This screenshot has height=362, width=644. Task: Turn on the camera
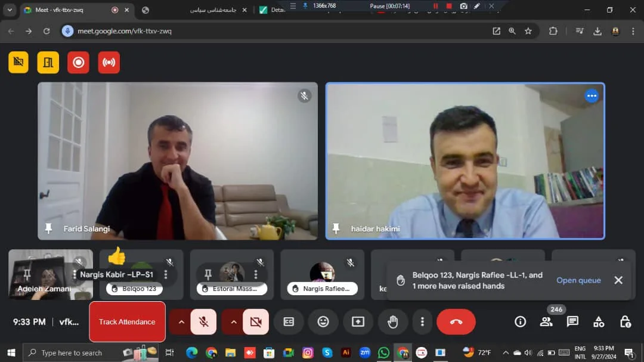[256, 322]
